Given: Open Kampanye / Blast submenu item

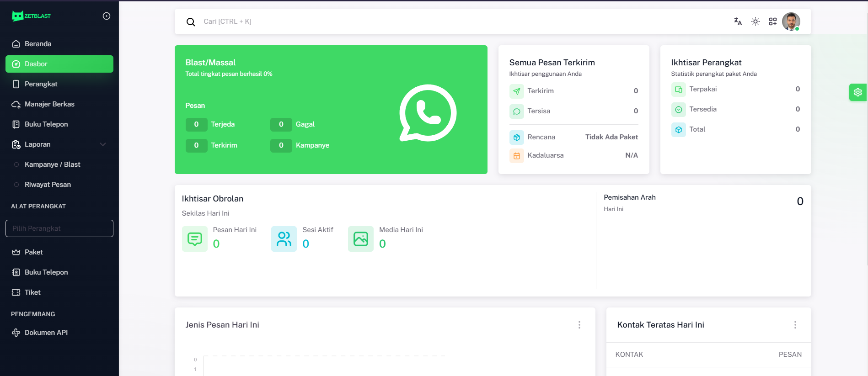Looking at the screenshot, I should tap(52, 164).
